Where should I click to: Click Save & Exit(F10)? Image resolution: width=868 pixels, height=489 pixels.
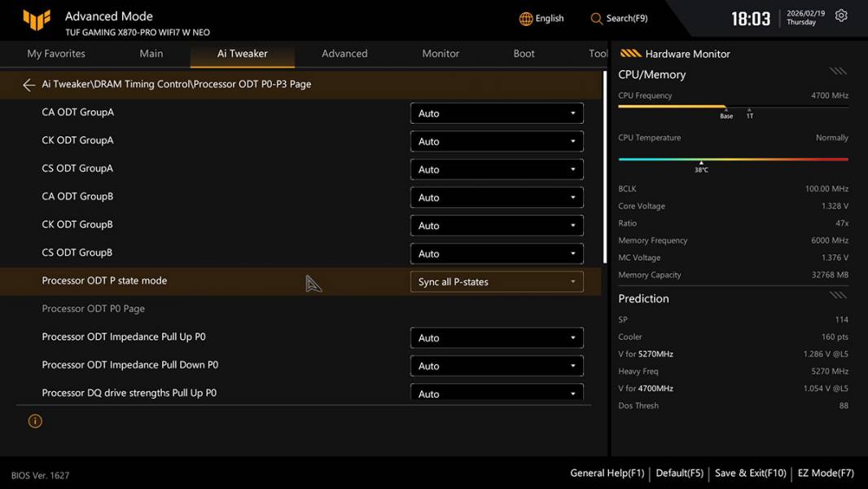(750, 473)
